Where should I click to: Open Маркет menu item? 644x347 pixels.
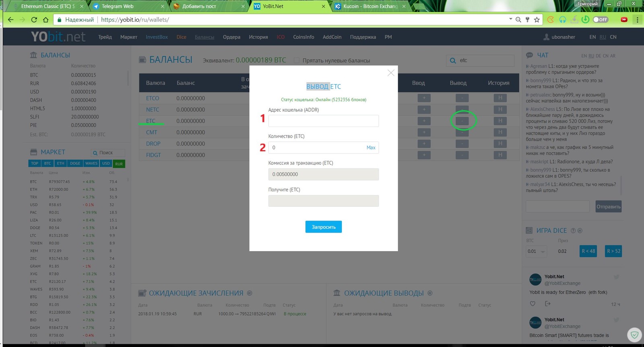(129, 37)
